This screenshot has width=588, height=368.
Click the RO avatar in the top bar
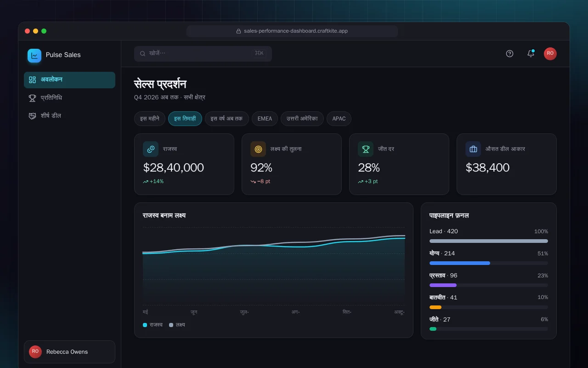coord(550,53)
